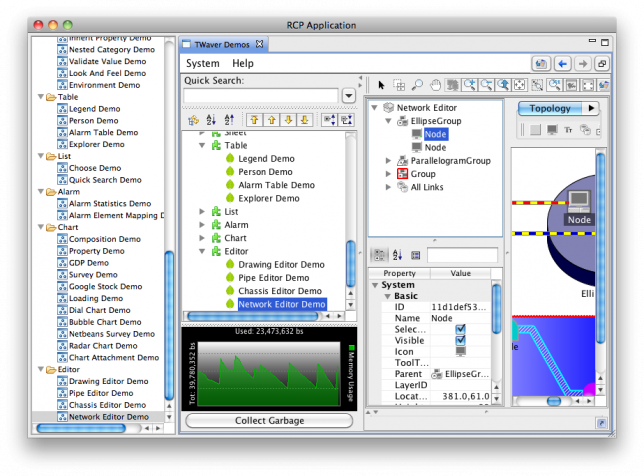The image size is (644, 476).
Task: Click the Topology palette button
Action: pyautogui.click(x=549, y=108)
